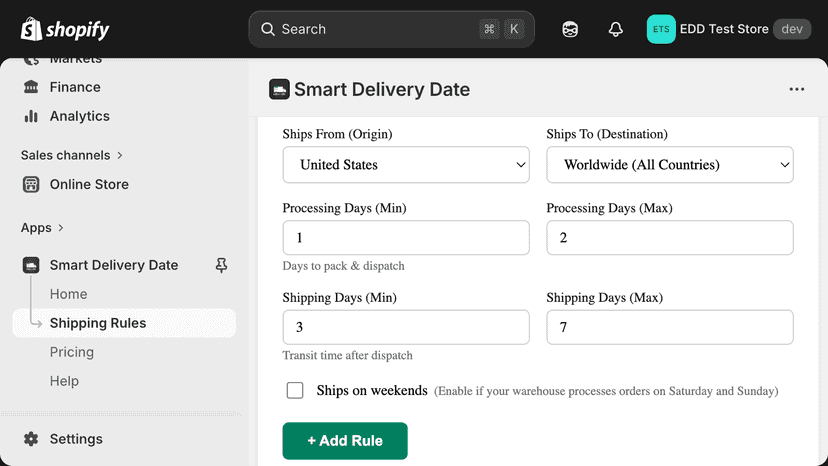Screen dimensions: 828x466
Task: Click the search magnifier icon
Action: pos(268,29)
